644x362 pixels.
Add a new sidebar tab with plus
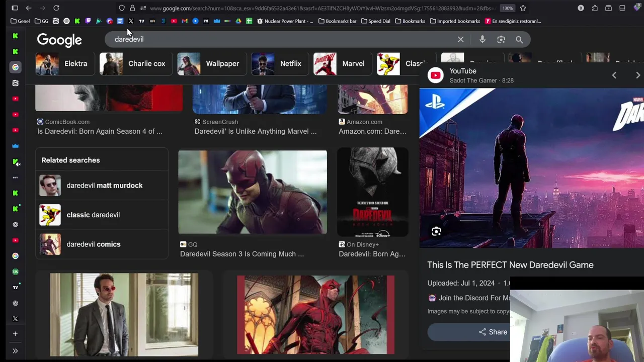coord(15,334)
